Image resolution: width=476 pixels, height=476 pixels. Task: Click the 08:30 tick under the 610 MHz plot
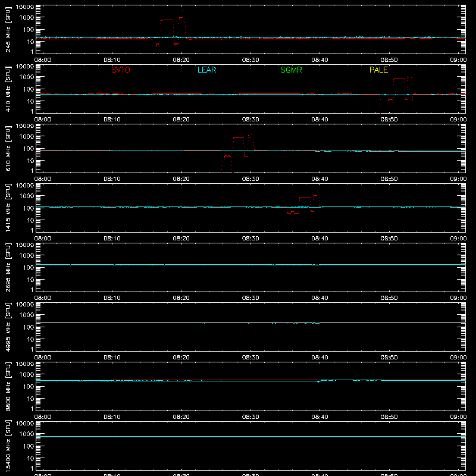point(250,179)
